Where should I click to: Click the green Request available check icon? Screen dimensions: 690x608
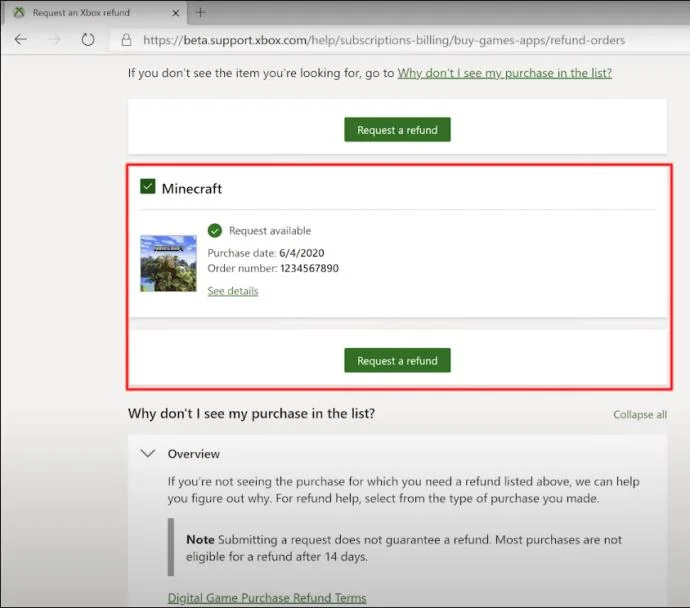pos(215,231)
